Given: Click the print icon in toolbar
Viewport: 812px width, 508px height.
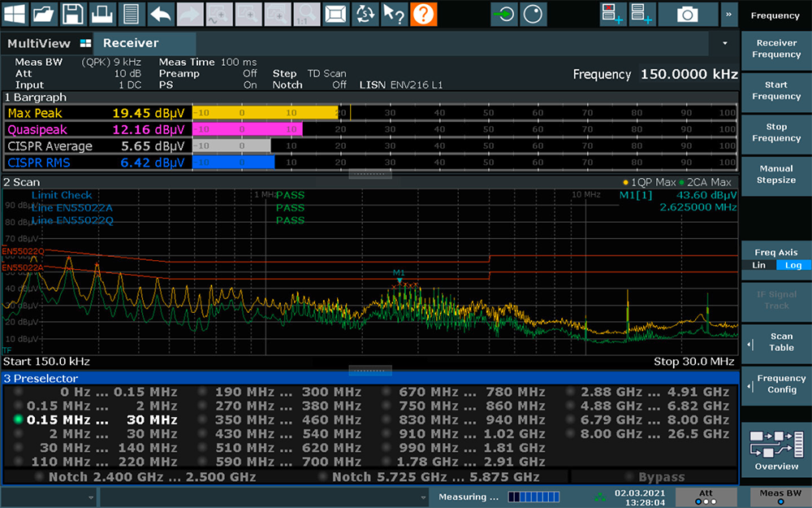Looking at the screenshot, I should coord(102,14).
